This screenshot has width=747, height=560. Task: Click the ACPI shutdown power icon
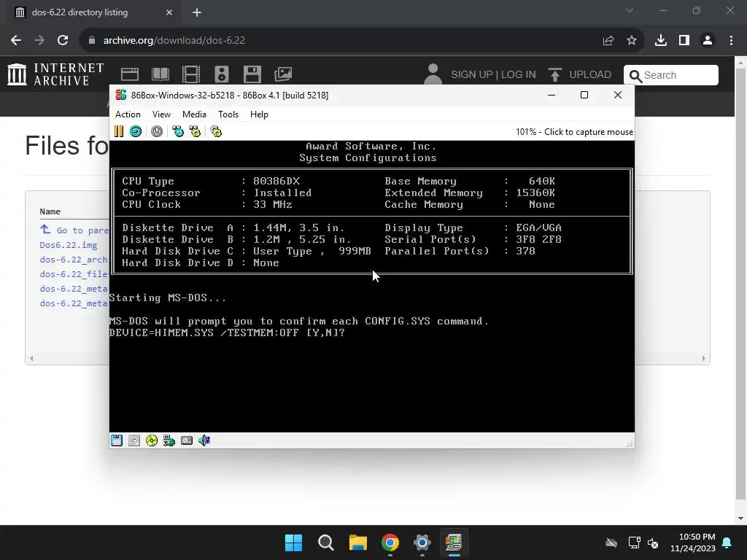pos(157,131)
